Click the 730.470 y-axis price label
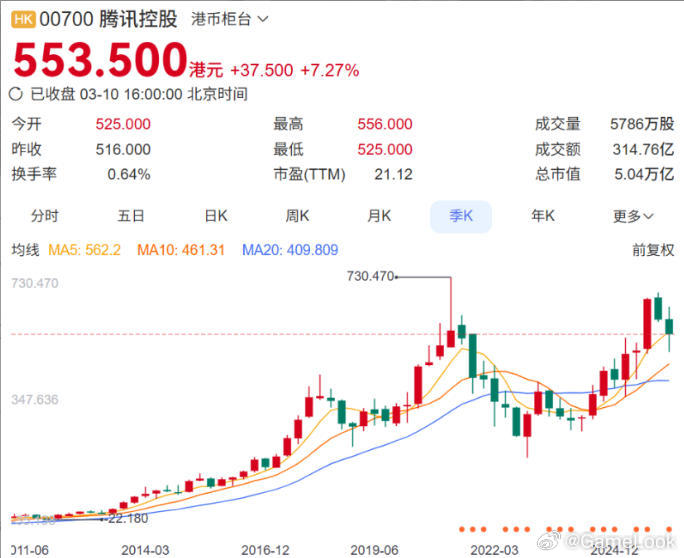 [x=35, y=284]
